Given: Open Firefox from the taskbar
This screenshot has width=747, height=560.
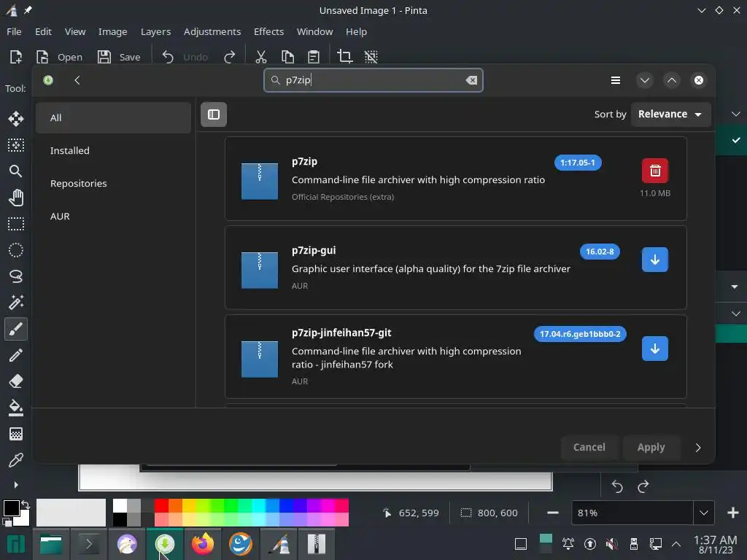Looking at the screenshot, I should [203, 544].
